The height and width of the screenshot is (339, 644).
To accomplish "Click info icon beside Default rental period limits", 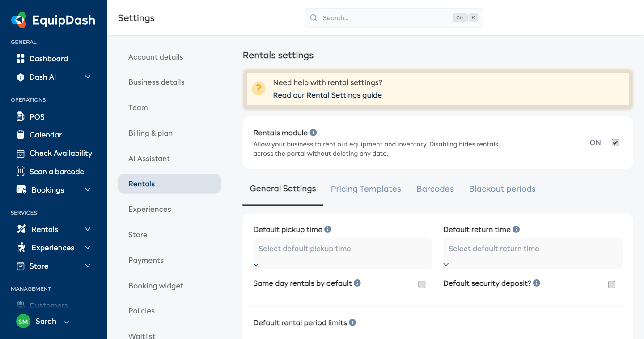I will [352, 322].
